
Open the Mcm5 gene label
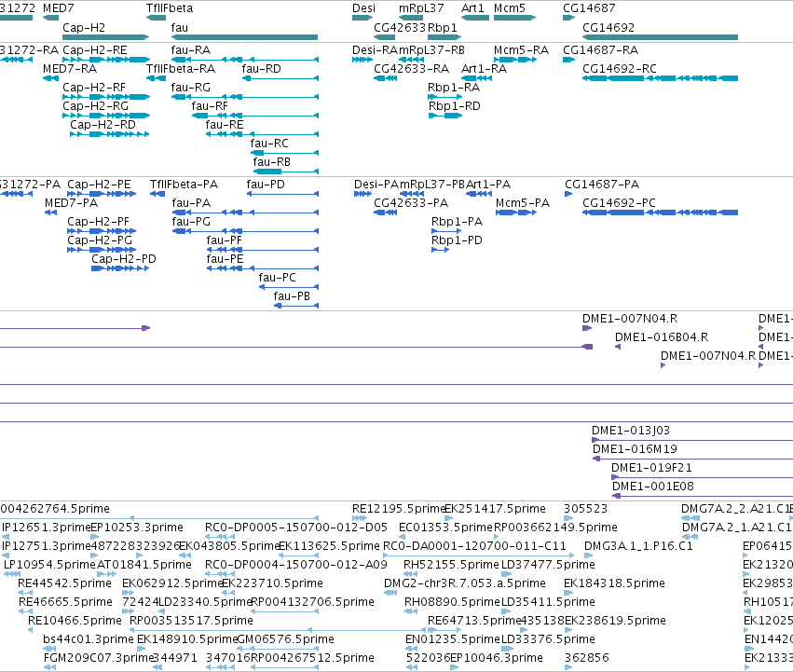pyautogui.click(x=510, y=8)
